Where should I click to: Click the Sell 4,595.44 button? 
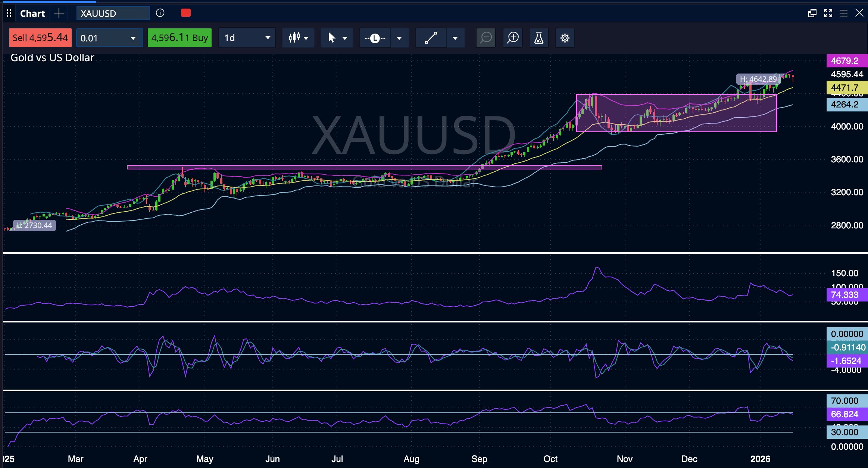[x=40, y=38]
